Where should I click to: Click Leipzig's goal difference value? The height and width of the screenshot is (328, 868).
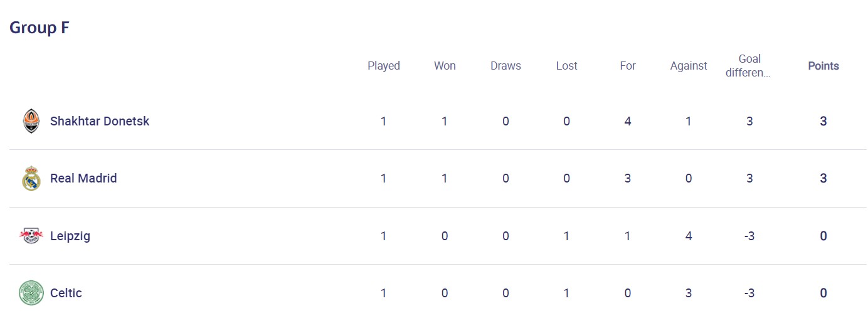tap(749, 236)
